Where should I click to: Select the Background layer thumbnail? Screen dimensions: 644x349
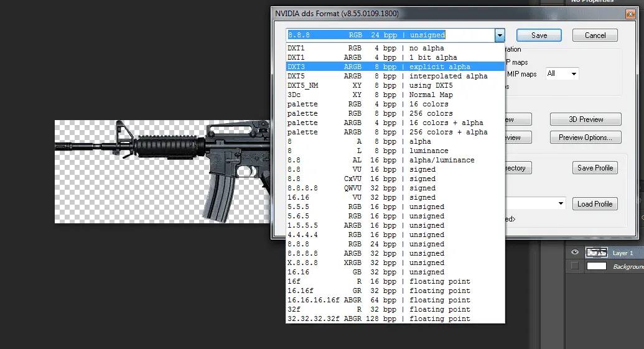click(x=596, y=266)
